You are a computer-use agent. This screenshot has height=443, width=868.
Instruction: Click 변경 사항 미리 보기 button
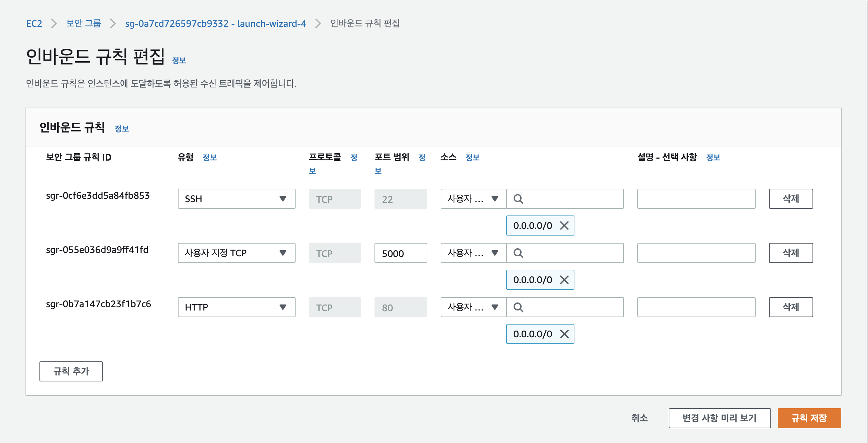point(719,418)
